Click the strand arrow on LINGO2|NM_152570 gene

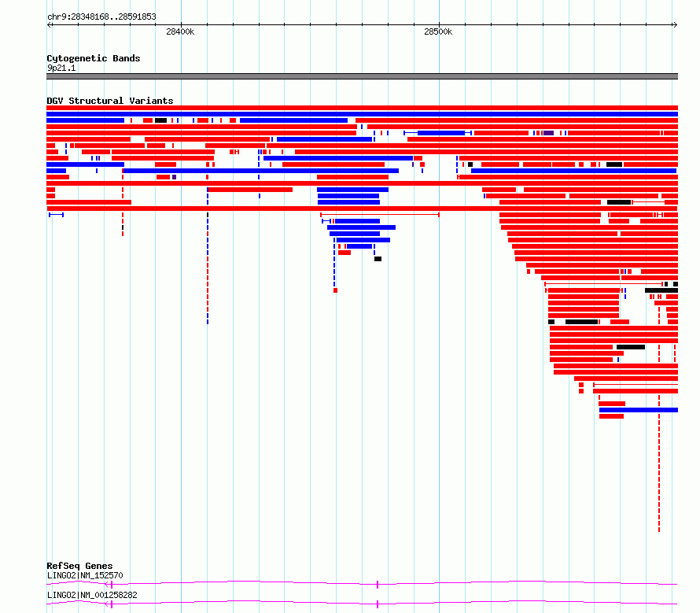[107, 585]
